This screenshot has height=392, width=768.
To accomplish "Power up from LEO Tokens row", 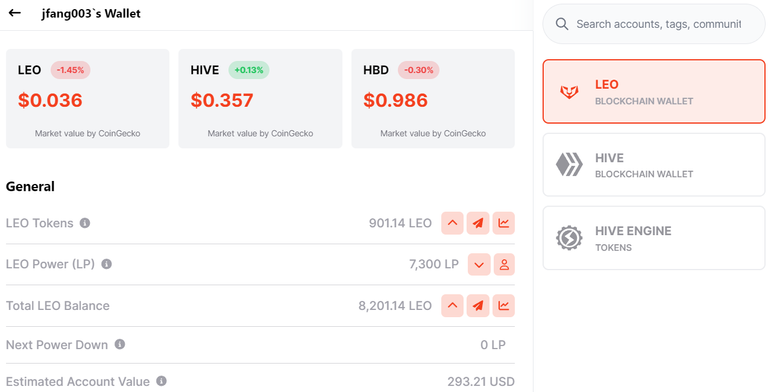I will (x=453, y=223).
